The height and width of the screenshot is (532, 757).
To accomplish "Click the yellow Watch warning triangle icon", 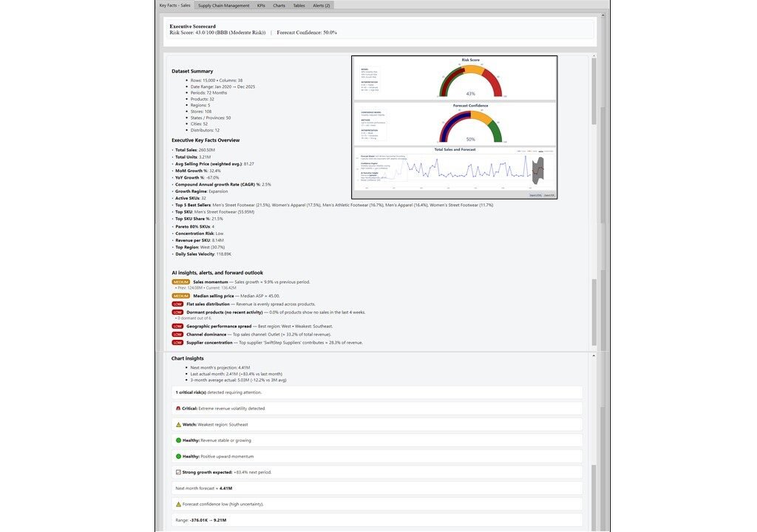I will [178, 424].
